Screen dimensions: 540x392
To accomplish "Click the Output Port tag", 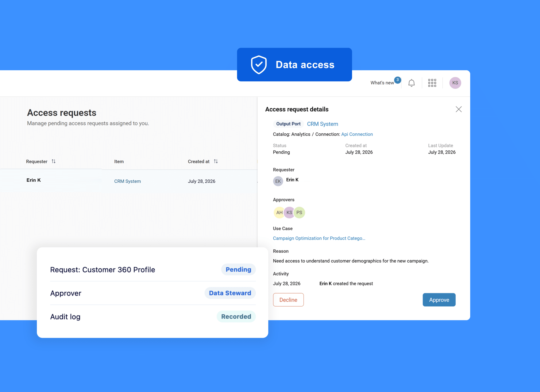I will [288, 124].
